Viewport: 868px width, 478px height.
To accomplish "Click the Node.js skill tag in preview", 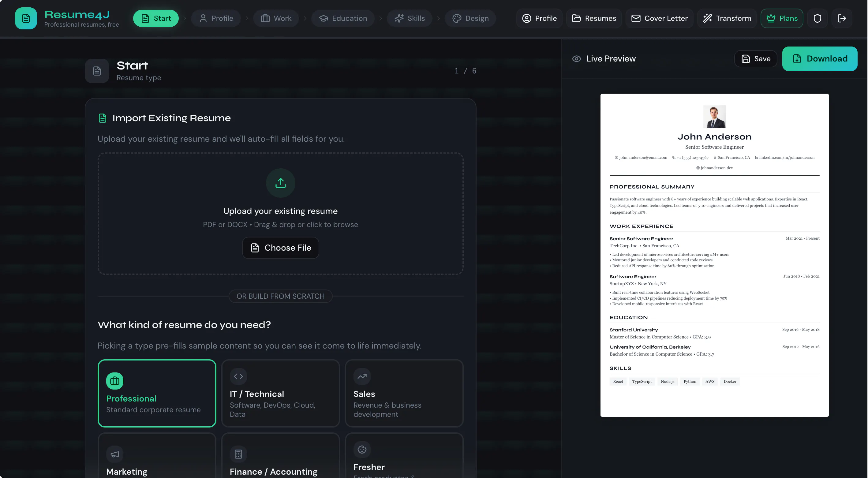I will point(668,381).
